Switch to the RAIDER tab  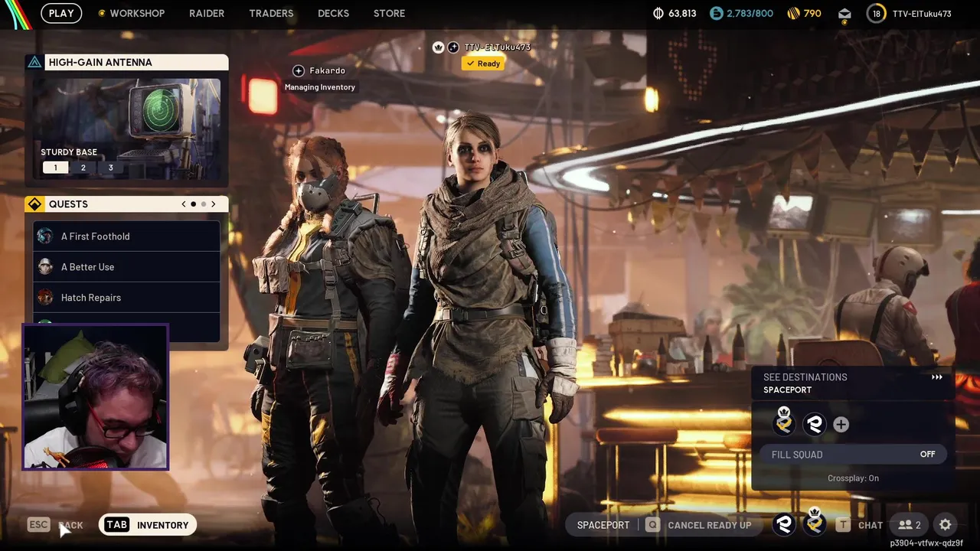pyautogui.click(x=207, y=13)
